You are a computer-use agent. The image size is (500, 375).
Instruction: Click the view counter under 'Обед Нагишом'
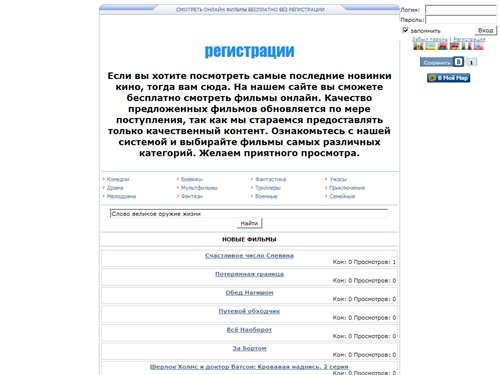tap(364, 299)
